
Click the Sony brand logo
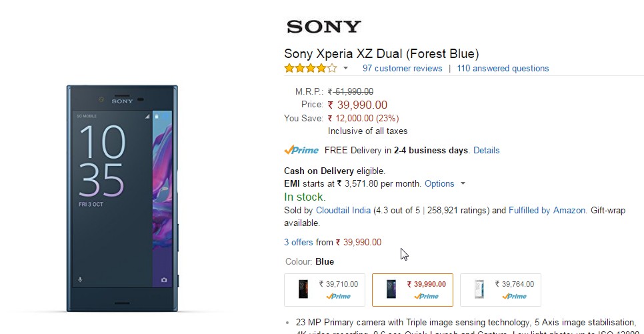(x=323, y=27)
